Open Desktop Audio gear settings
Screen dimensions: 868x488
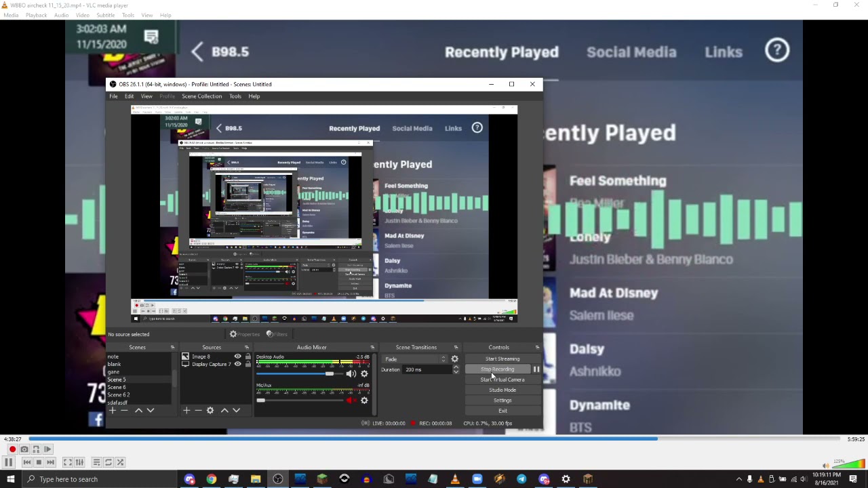(364, 374)
